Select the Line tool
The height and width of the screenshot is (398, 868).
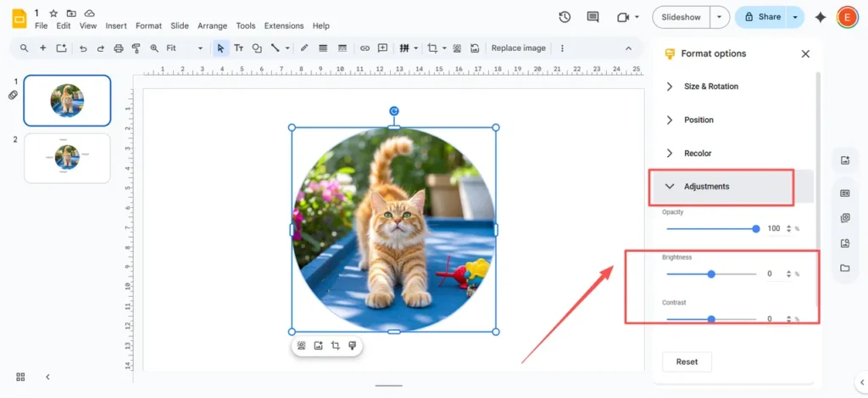pyautogui.click(x=275, y=48)
